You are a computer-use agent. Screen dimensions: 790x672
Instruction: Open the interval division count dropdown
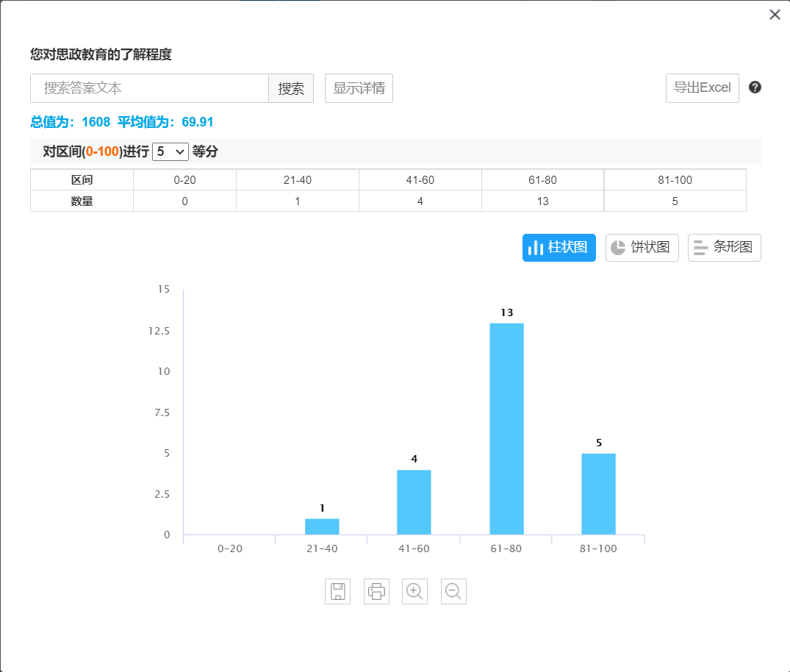(x=170, y=151)
